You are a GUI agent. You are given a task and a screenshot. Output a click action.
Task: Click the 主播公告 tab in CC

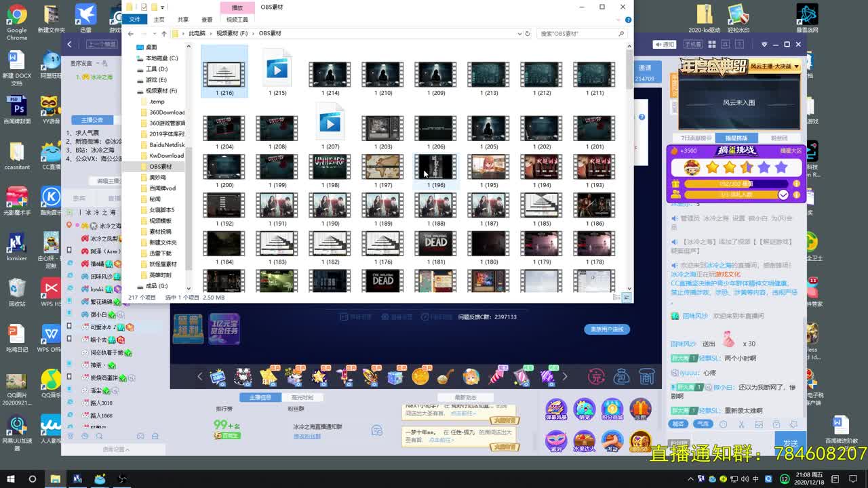point(92,120)
